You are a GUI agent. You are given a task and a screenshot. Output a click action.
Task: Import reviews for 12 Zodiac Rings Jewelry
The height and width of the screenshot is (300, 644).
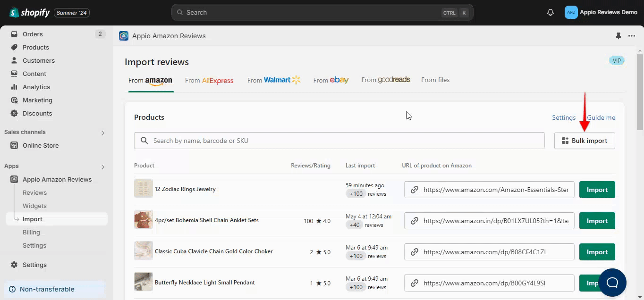(597, 190)
